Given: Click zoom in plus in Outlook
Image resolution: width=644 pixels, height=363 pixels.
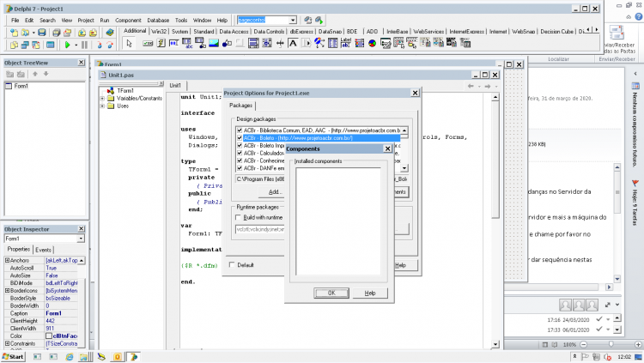Looking at the screenshot, I should (638, 344).
